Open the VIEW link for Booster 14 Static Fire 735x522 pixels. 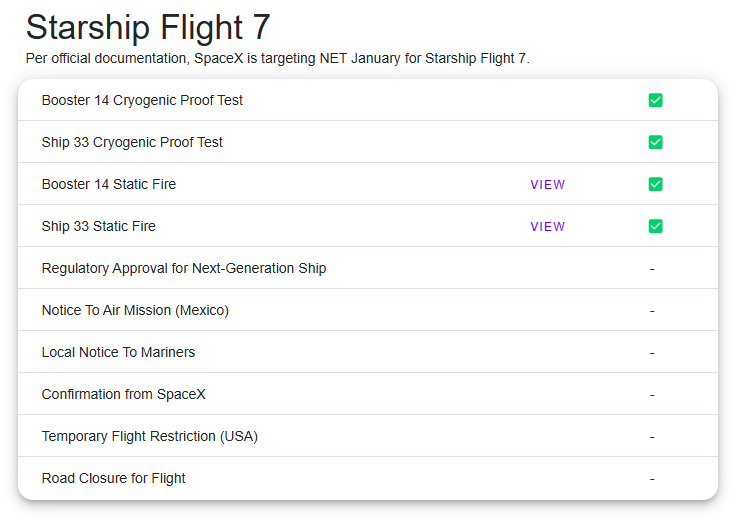point(547,185)
